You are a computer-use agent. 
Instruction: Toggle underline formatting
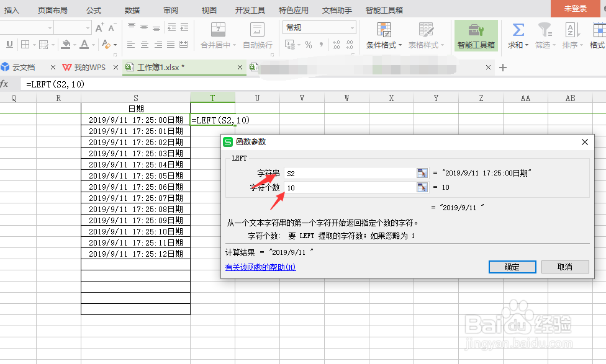point(10,45)
